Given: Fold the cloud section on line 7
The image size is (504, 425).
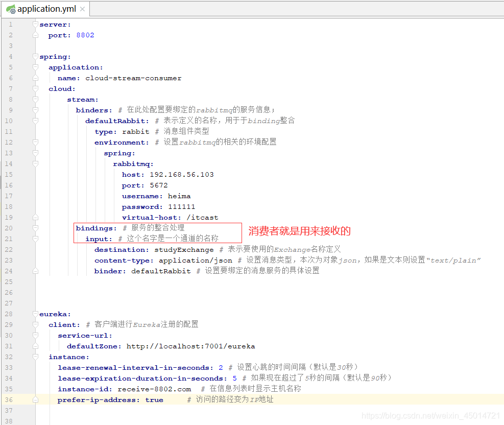Looking at the screenshot, I should tap(35, 89).
